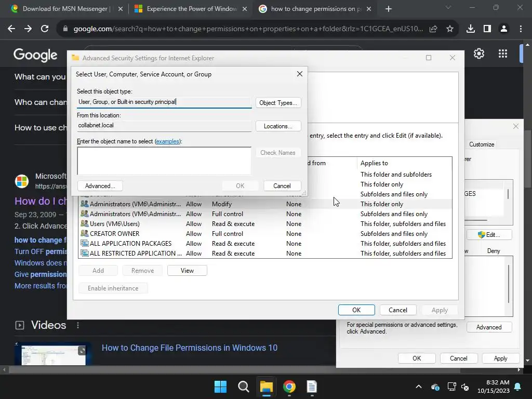Click the Applies to column header
This screenshot has height=399, width=532.
[404, 163]
